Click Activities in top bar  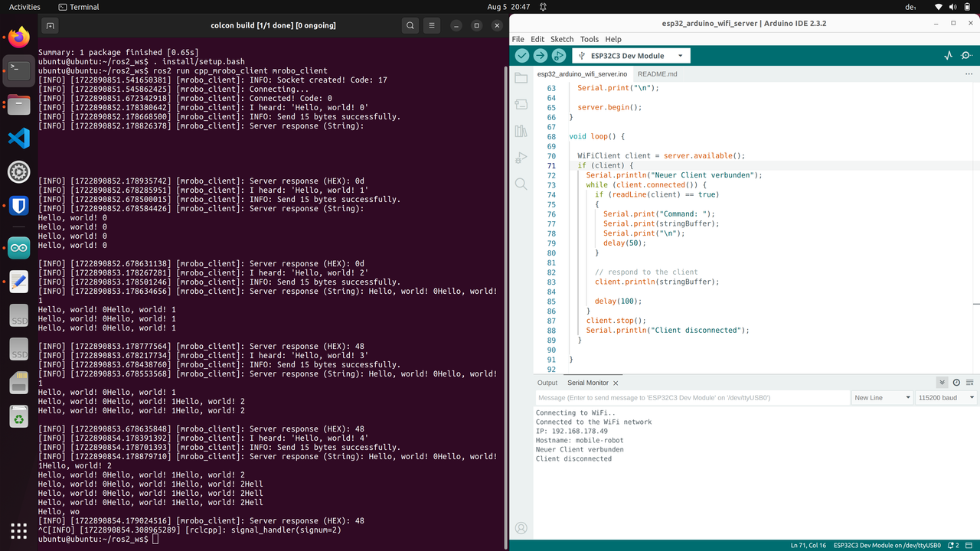pos(24,7)
